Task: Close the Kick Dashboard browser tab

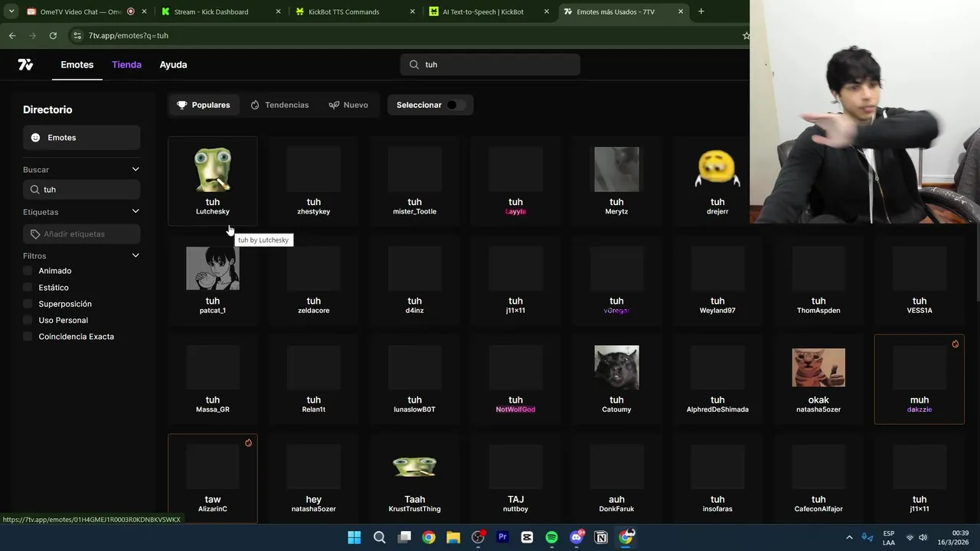Action: [x=278, y=11]
